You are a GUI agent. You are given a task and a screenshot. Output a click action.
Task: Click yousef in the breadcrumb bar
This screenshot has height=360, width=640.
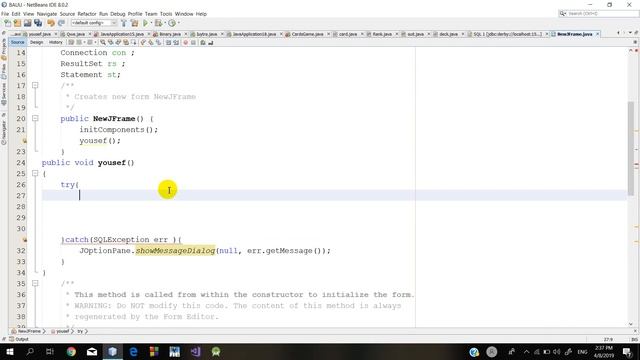point(61,331)
